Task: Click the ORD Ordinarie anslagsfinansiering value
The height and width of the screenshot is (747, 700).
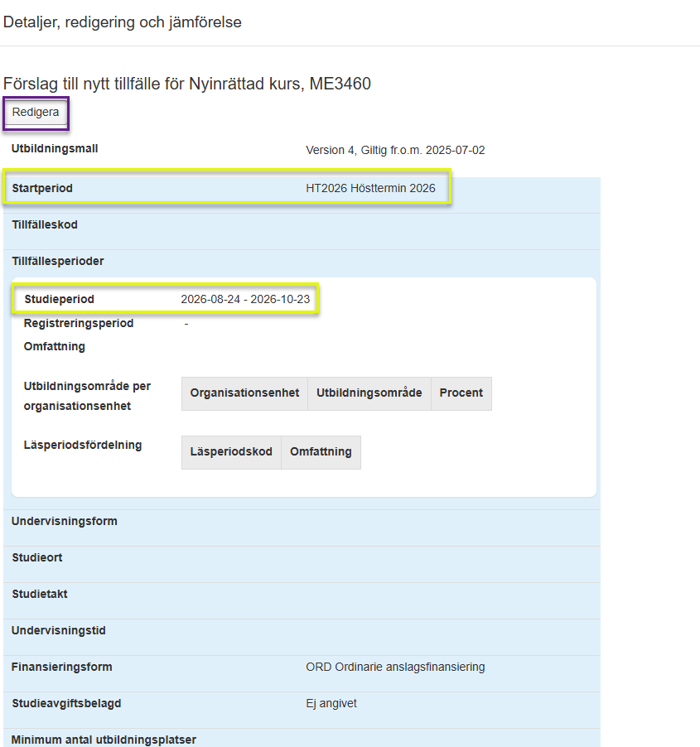Action: tap(395, 667)
